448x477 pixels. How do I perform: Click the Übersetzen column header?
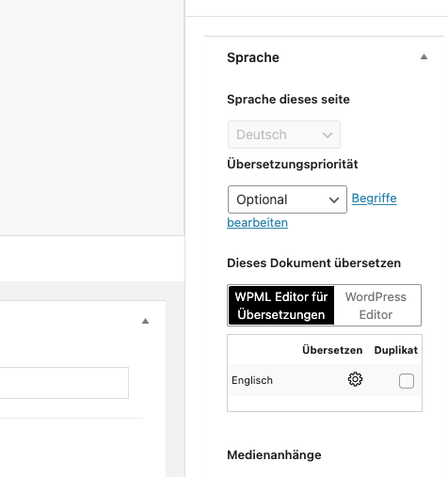point(332,350)
